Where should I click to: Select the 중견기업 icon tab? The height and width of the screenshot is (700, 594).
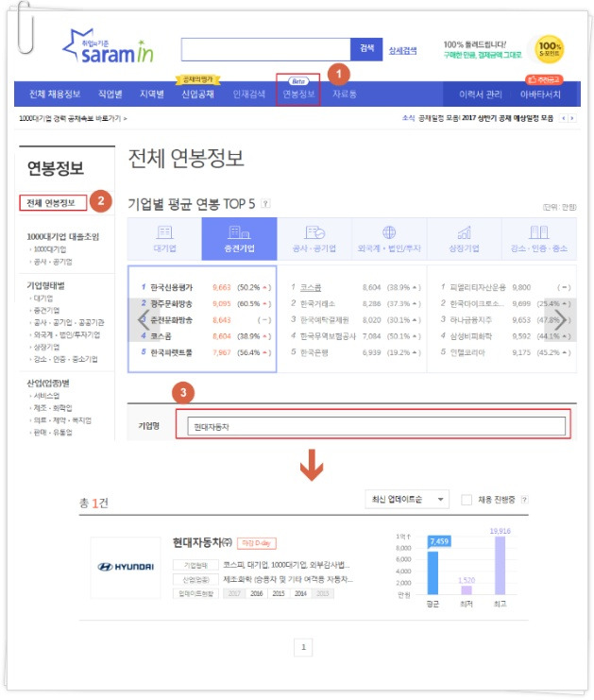(x=240, y=239)
